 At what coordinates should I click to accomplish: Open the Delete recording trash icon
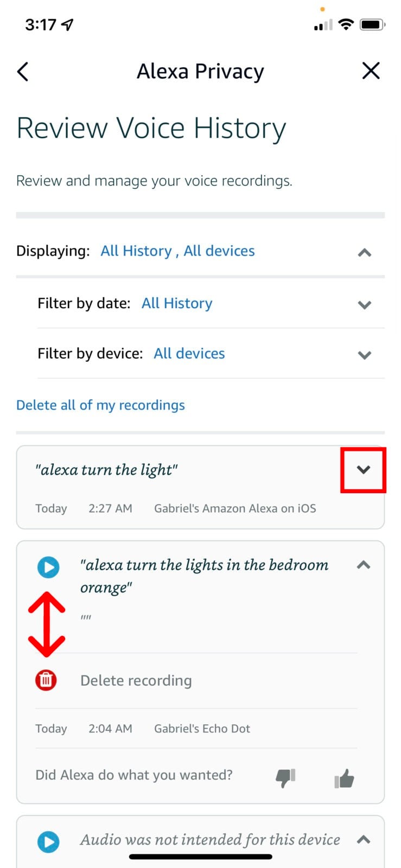[46, 679]
